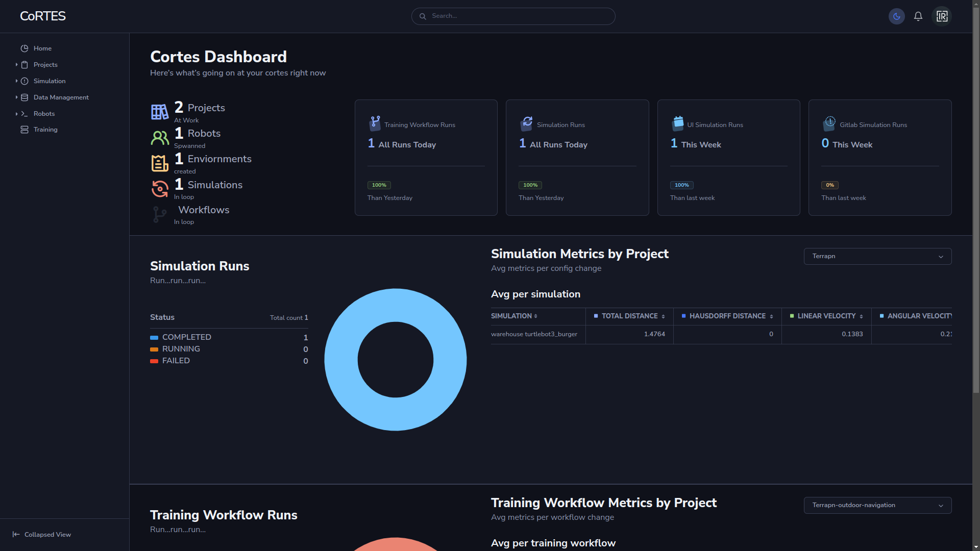Open the Terrapn-outdoor-navigation dropdown
Image resolution: width=980 pixels, height=551 pixels.
click(877, 505)
